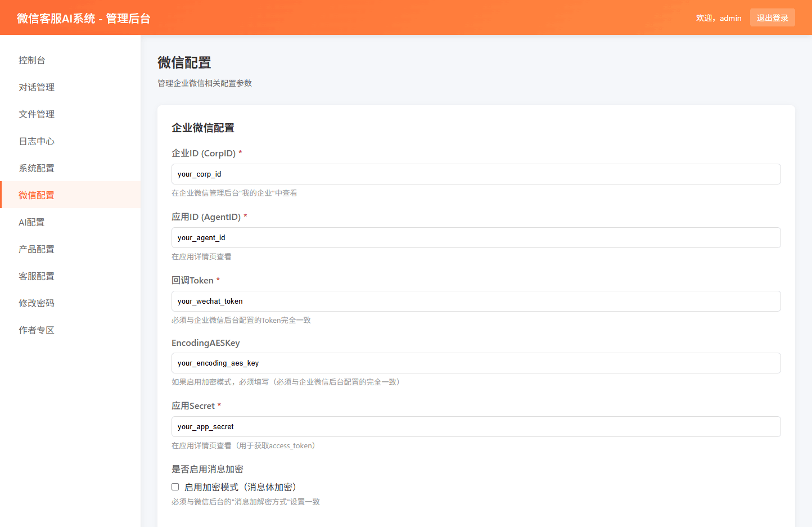Open the 作者专区 author section
Viewport: 812px width, 527px height.
36,330
